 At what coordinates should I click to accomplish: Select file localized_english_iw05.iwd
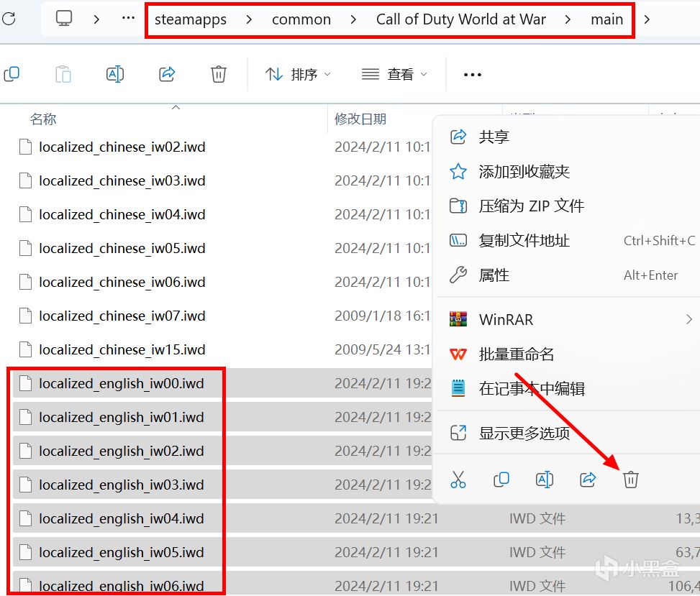[121, 553]
